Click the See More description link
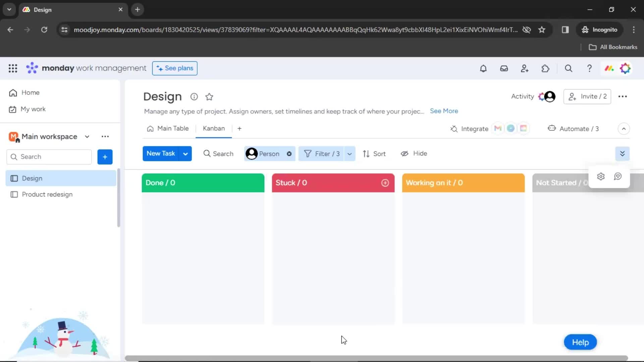Image resolution: width=644 pixels, height=362 pixels. tap(444, 111)
